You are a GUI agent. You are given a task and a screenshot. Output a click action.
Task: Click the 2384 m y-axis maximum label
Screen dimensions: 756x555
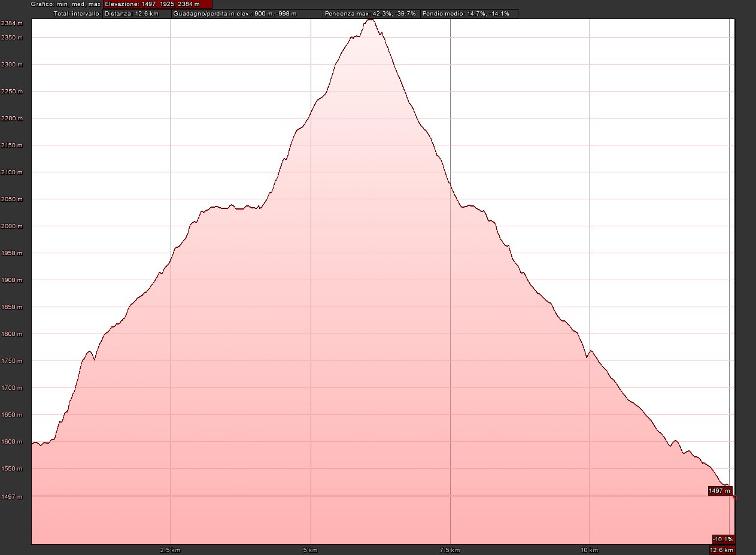tap(12, 23)
